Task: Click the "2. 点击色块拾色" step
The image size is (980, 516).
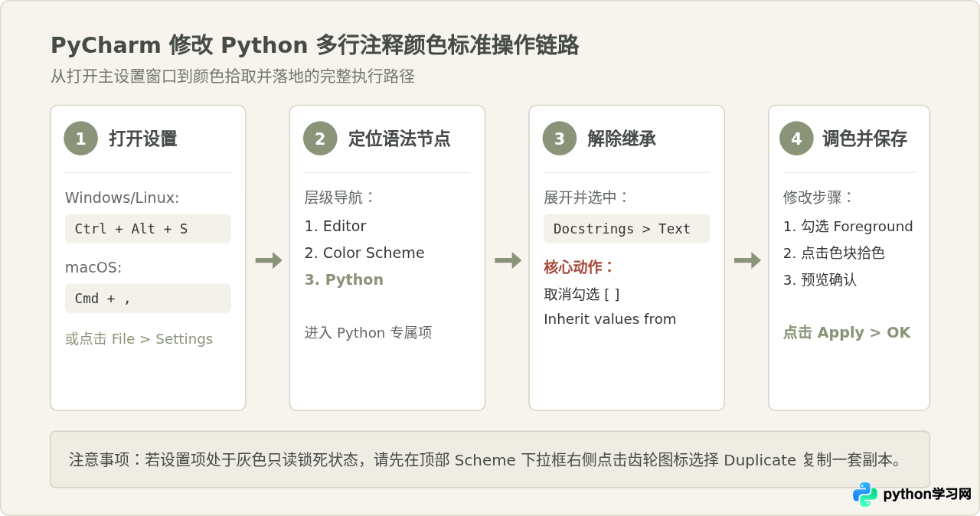Action: [835, 253]
